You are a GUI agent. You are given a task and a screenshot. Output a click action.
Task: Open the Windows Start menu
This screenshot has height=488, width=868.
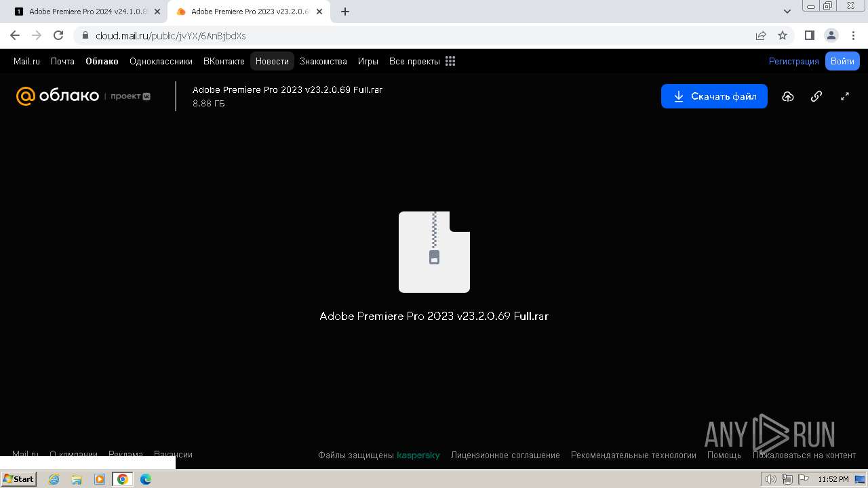(x=18, y=479)
